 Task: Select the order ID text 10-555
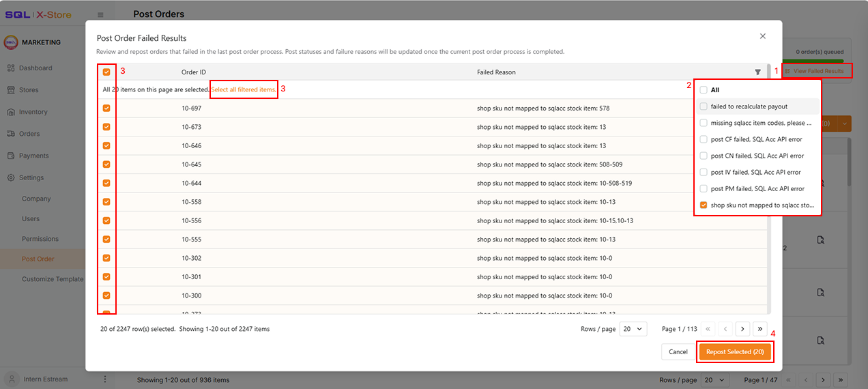pyautogui.click(x=192, y=240)
